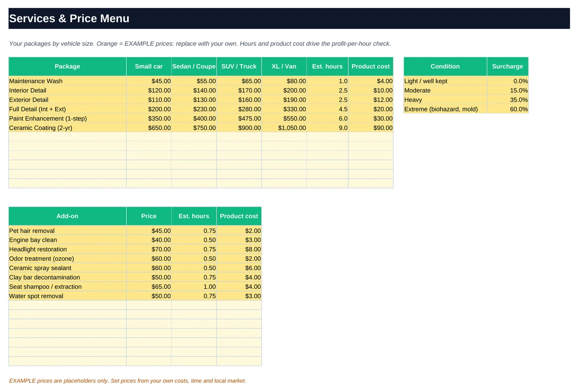This screenshot has height=392, width=578.
Task: Click Maintenance Wash small car price $45.00
Action: point(149,81)
